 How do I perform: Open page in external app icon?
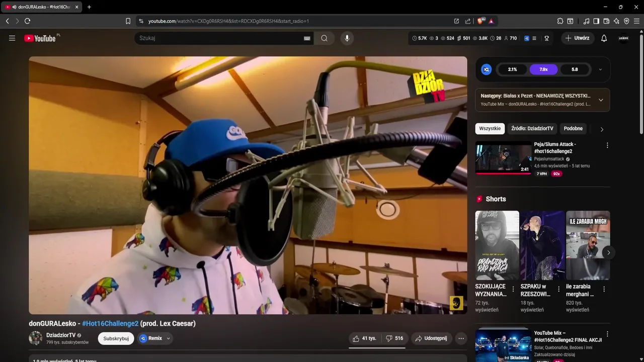pyautogui.click(x=456, y=21)
